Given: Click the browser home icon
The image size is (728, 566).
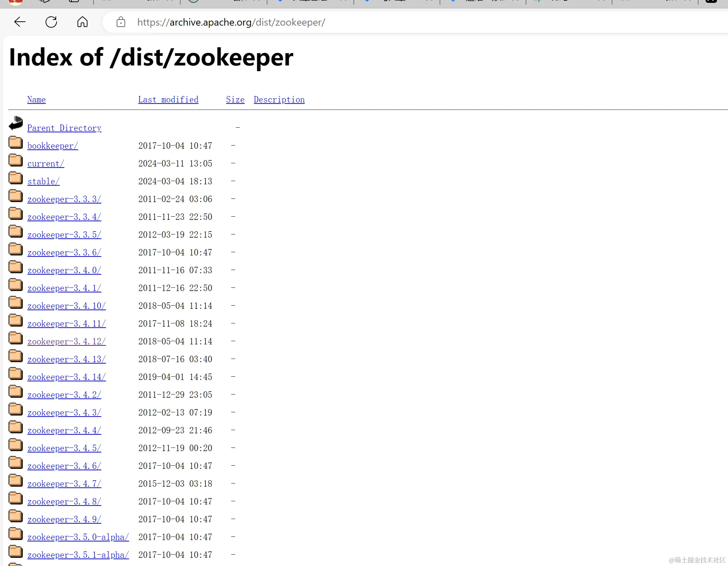Looking at the screenshot, I should click(x=83, y=22).
